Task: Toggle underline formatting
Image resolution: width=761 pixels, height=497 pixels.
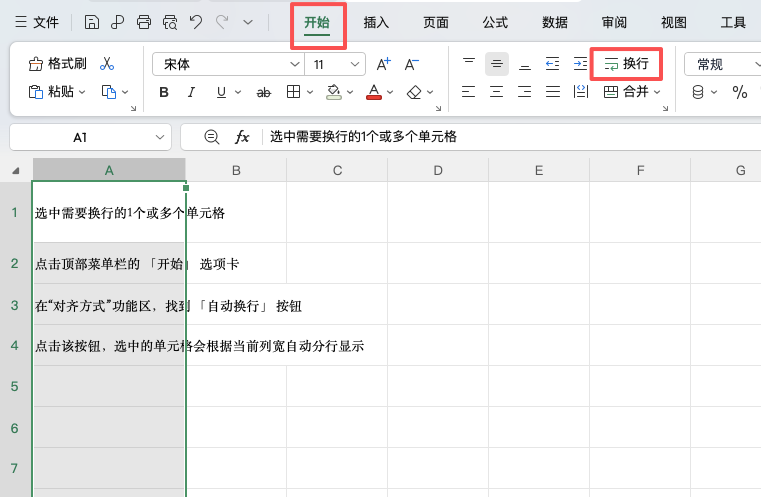Action: coord(221,92)
